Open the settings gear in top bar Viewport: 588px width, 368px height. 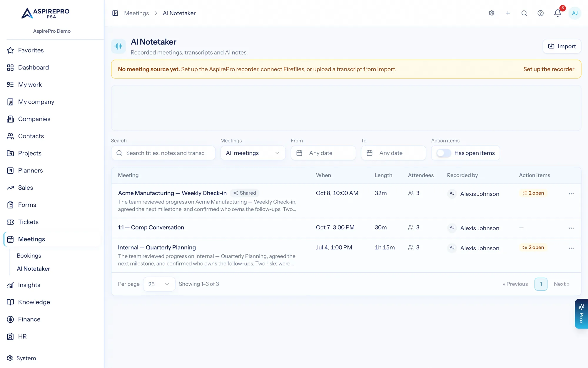[x=492, y=13]
